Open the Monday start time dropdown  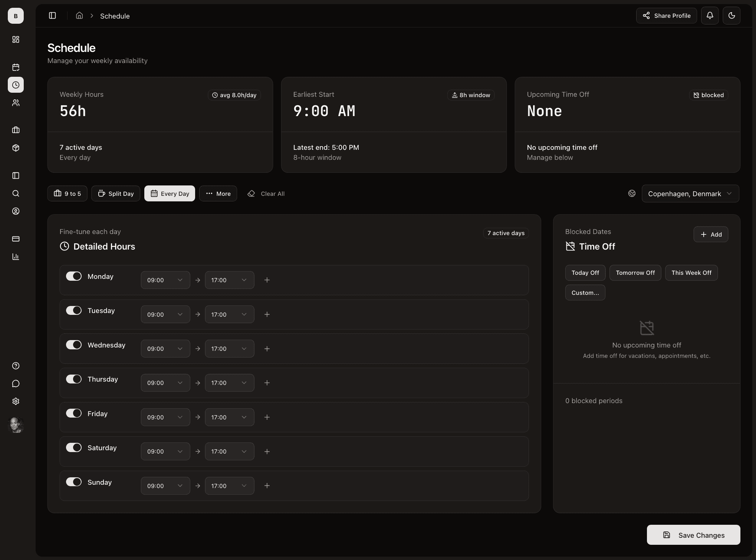coord(165,280)
